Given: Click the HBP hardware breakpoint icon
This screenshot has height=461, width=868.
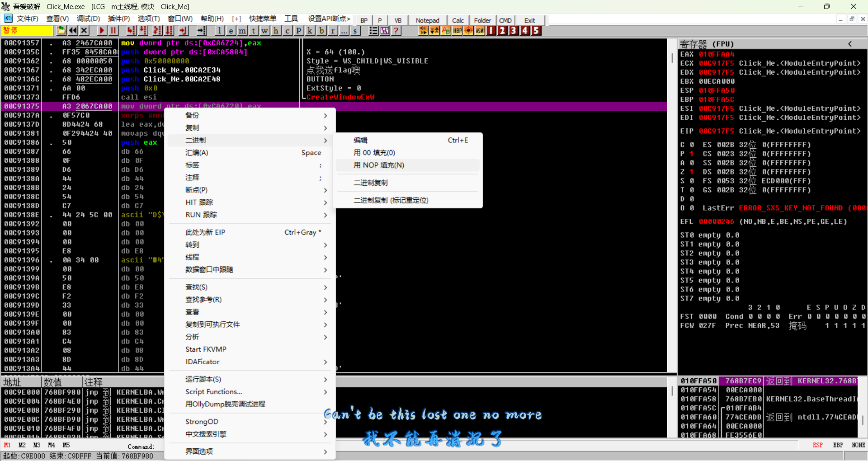Looking at the screenshot, I should pyautogui.click(x=458, y=30).
